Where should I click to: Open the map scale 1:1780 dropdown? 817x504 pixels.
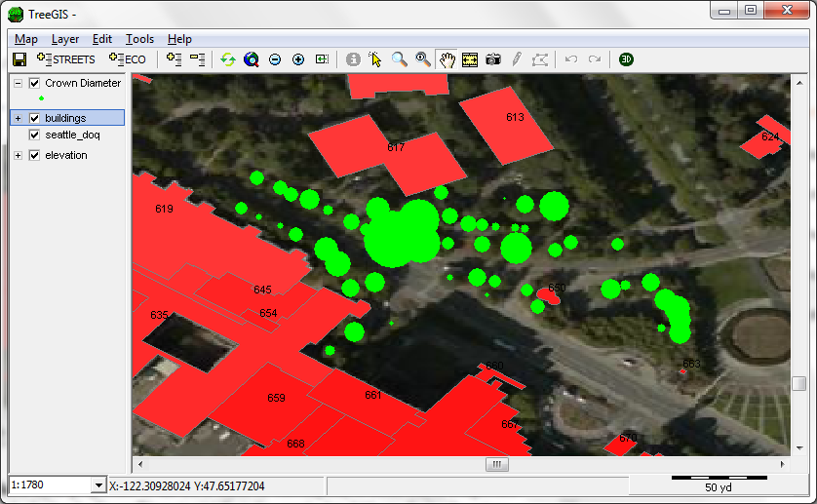[x=98, y=485]
